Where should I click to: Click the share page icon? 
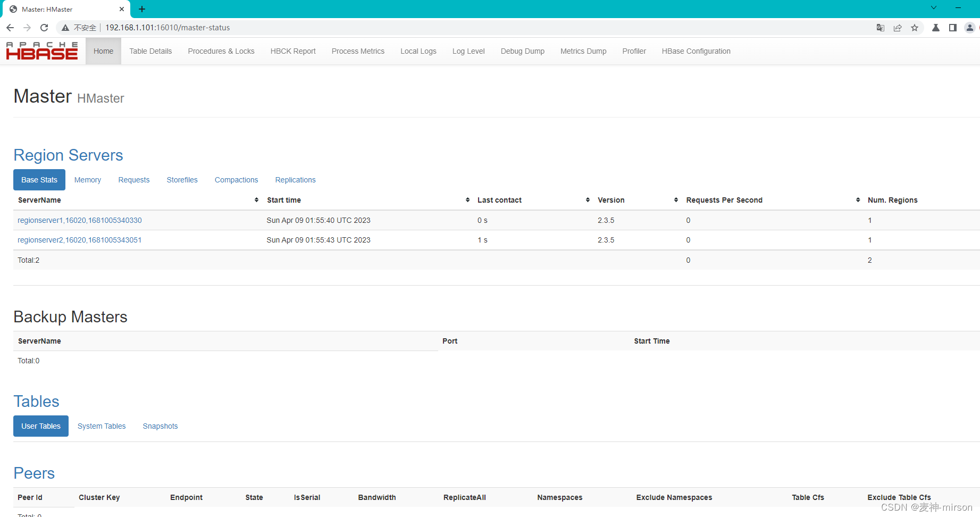pyautogui.click(x=898, y=28)
